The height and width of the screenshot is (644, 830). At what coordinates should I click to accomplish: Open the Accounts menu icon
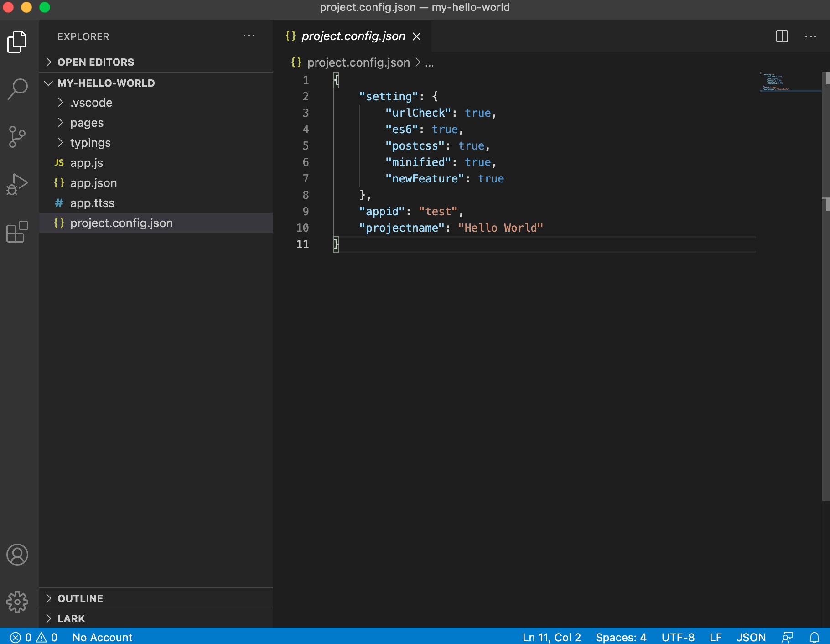(x=17, y=555)
